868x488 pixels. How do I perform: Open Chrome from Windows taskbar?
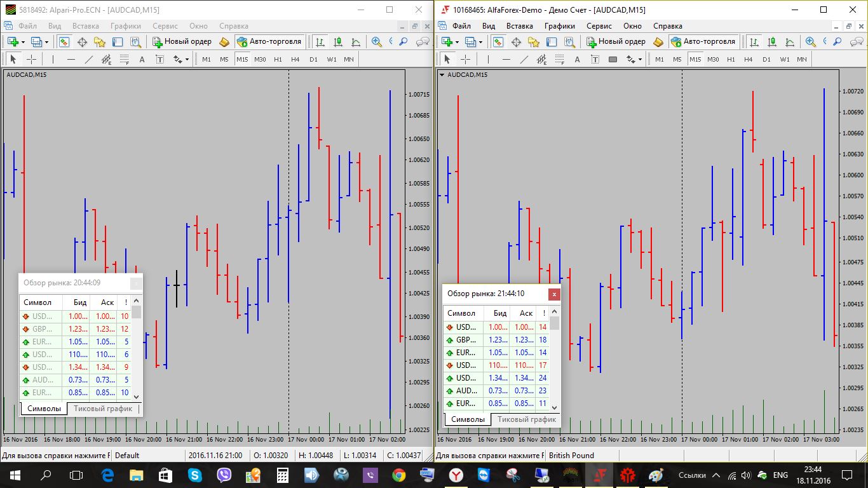(x=398, y=475)
